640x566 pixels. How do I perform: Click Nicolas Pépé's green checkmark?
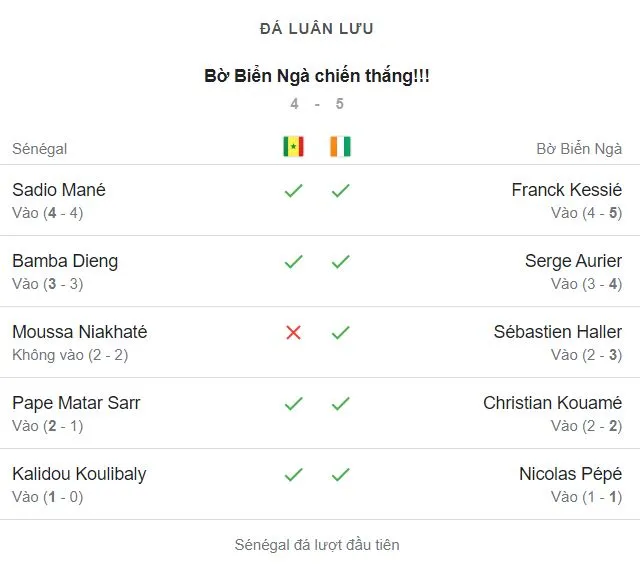[340, 474]
